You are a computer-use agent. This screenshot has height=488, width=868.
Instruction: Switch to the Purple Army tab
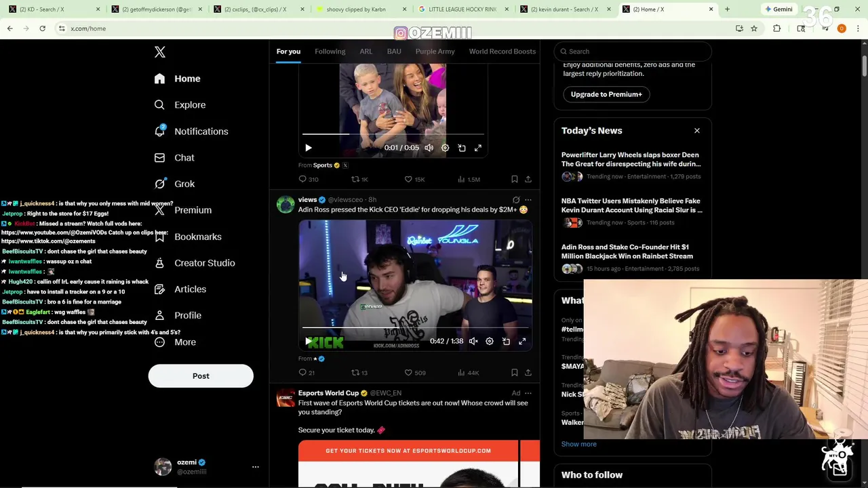(435, 52)
